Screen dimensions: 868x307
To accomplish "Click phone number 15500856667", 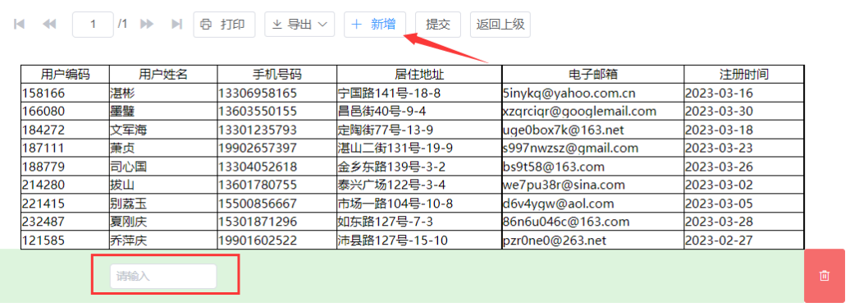I will click(276, 204).
